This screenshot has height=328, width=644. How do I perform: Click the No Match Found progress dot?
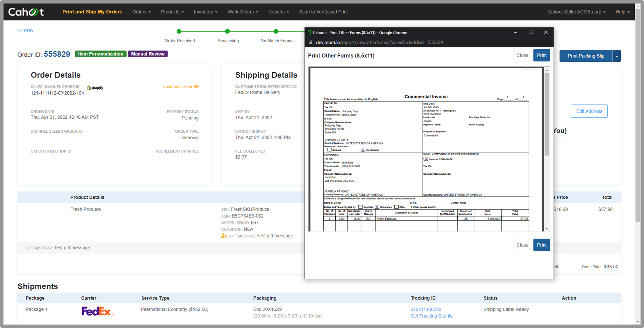pyautogui.click(x=276, y=31)
